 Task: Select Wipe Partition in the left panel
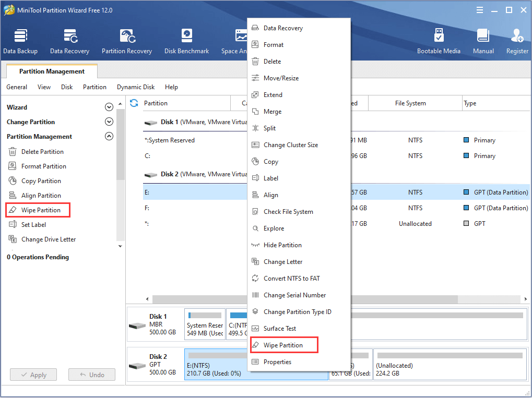tap(38, 210)
